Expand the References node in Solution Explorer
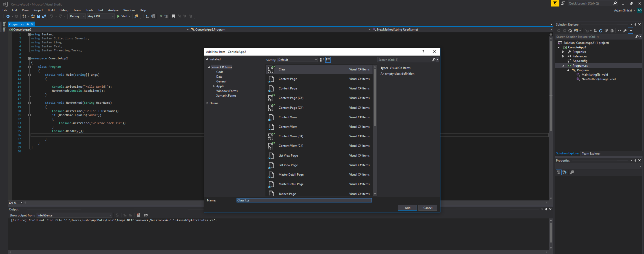This screenshot has width=644, height=254. point(563,56)
